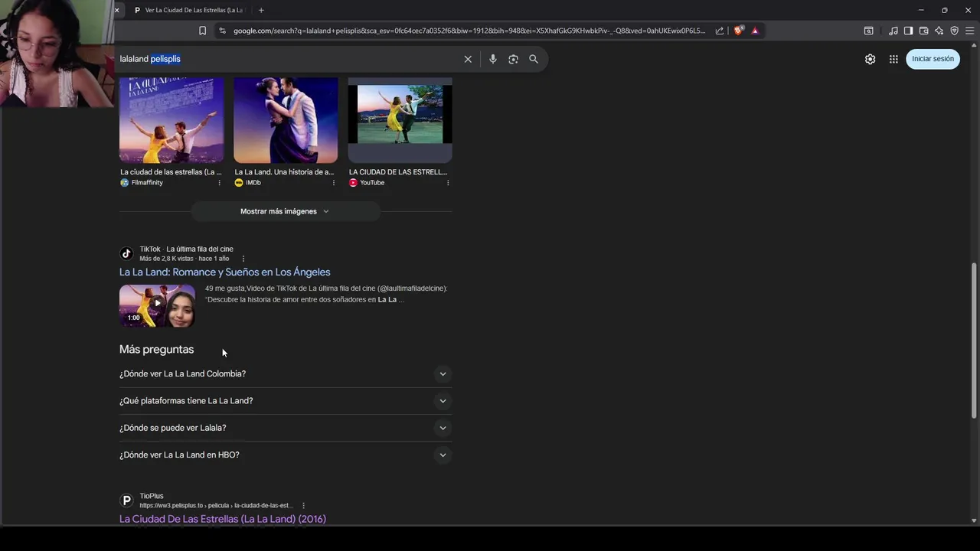
Task: Submit search with magnifier icon
Action: coord(534,59)
